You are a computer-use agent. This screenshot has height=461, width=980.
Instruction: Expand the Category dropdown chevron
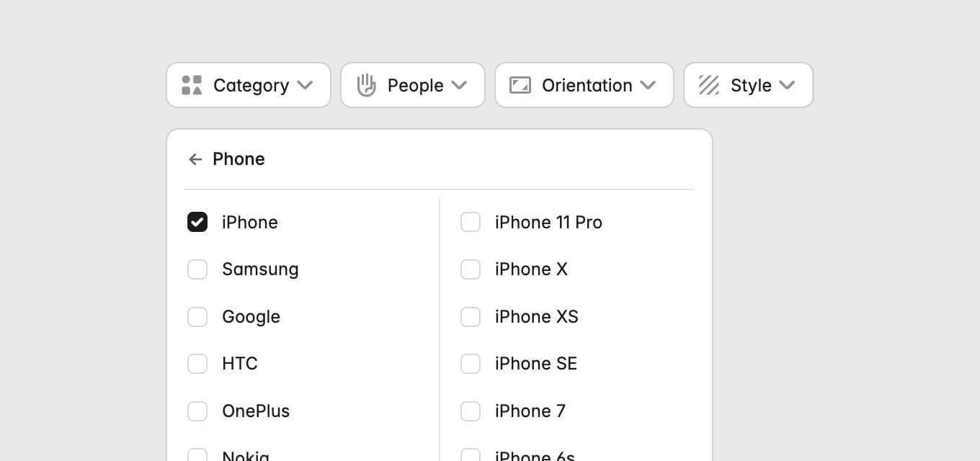click(306, 85)
